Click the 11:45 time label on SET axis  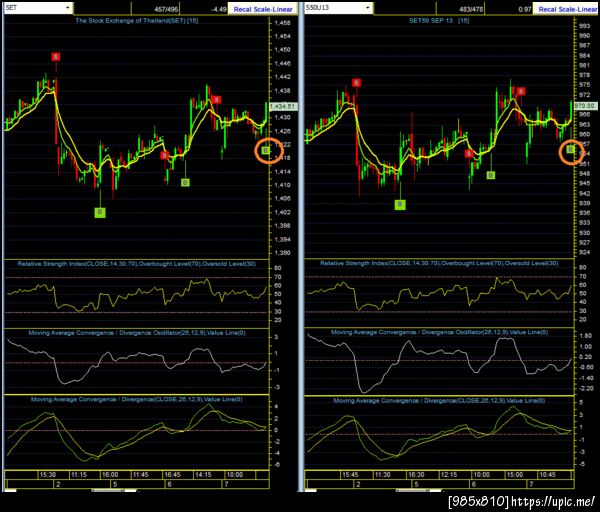coord(140,474)
